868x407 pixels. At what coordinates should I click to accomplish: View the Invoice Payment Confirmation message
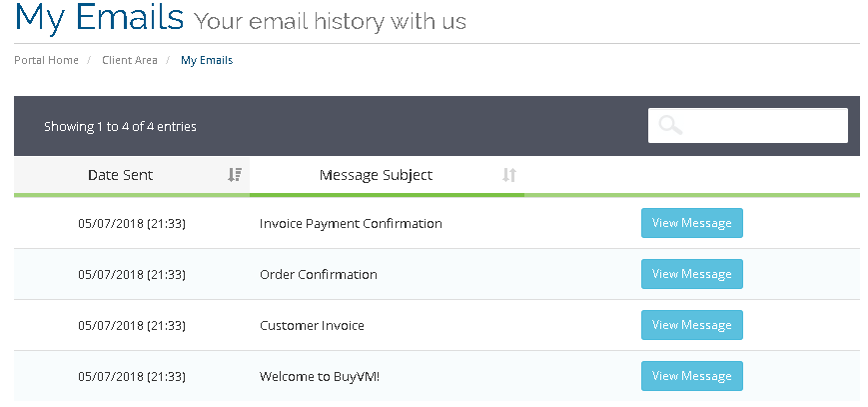[x=691, y=223]
